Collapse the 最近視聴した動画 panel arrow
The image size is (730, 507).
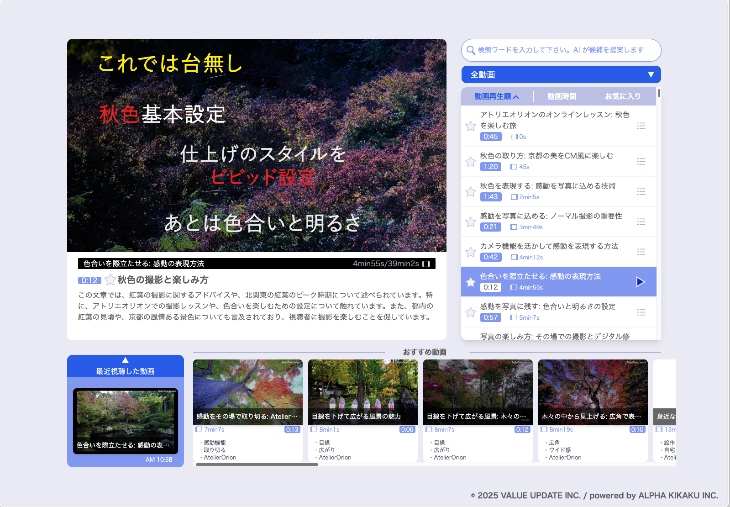(x=125, y=360)
